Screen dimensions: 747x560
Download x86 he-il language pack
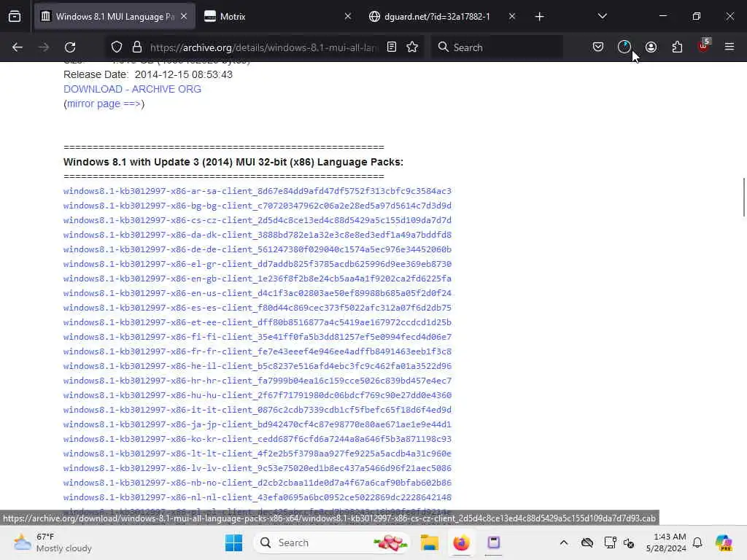click(x=258, y=366)
